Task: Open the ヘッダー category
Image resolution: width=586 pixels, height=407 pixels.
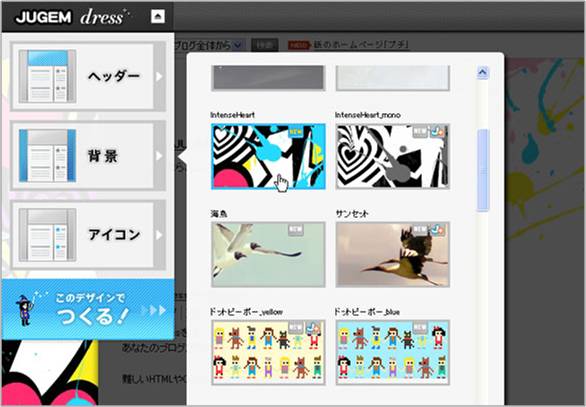Action: tap(88, 76)
